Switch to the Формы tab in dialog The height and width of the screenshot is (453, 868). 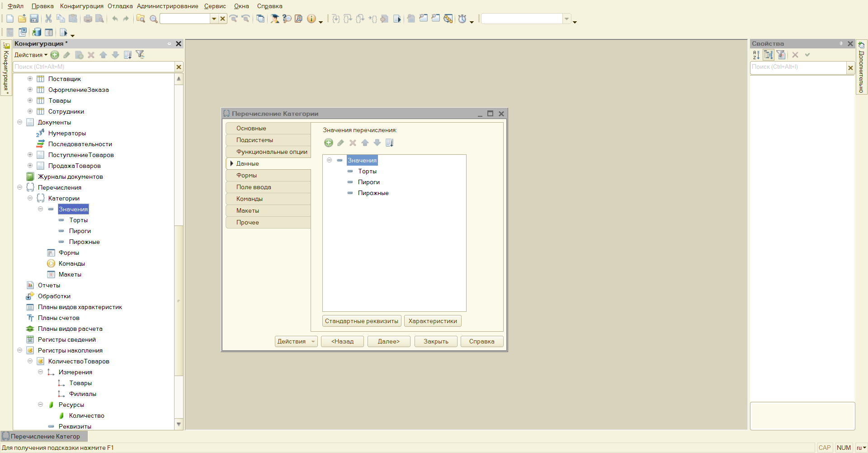(x=268, y=176)
